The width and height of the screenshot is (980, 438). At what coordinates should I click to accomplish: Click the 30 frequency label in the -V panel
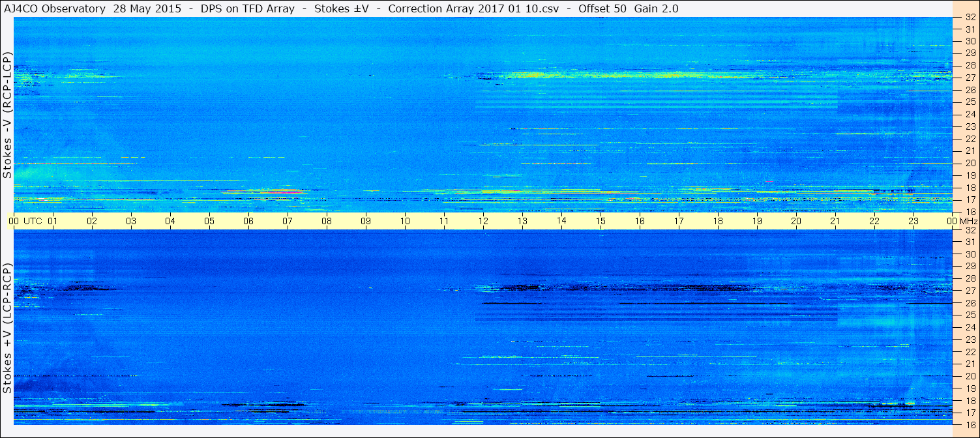point(970,41)
